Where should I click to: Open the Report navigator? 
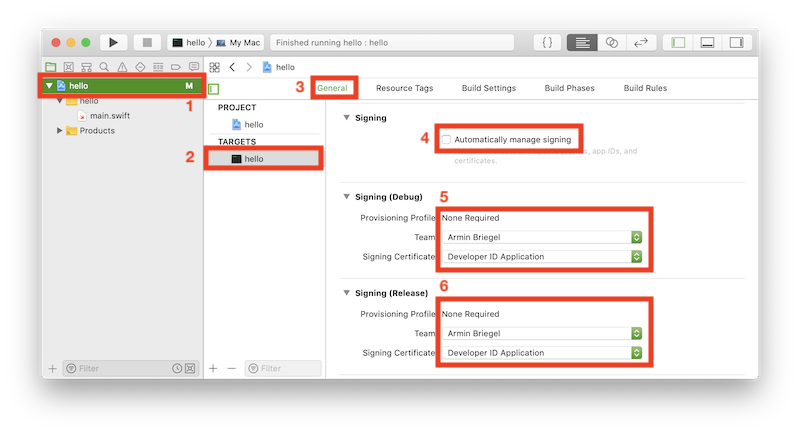194,67
